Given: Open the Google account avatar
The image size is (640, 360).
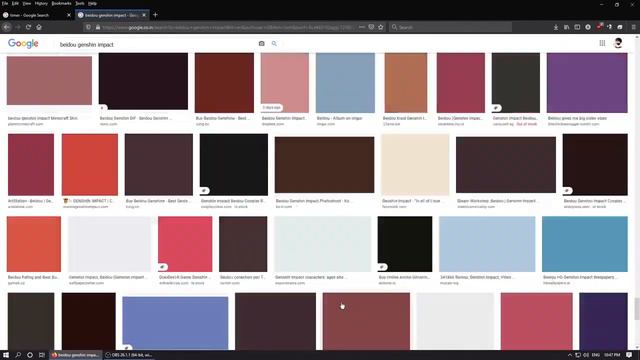Looking at the screenshot, I should coord(618,43).
